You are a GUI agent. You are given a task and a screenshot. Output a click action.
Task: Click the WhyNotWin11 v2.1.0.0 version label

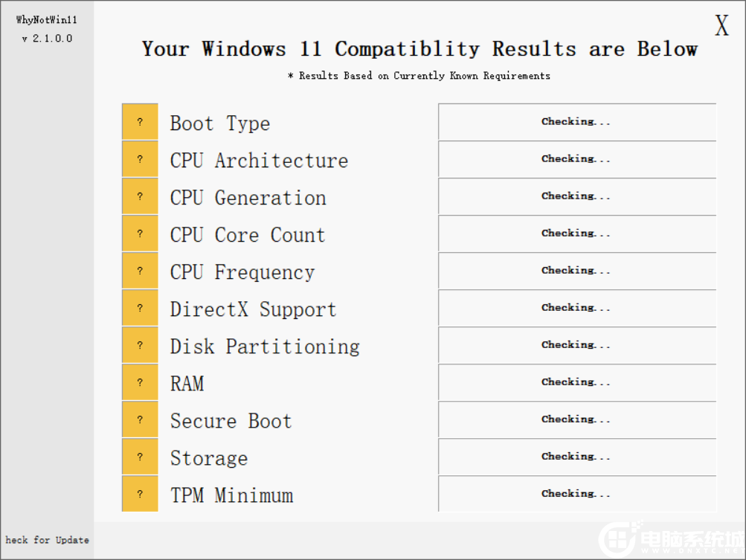[46, 28]
